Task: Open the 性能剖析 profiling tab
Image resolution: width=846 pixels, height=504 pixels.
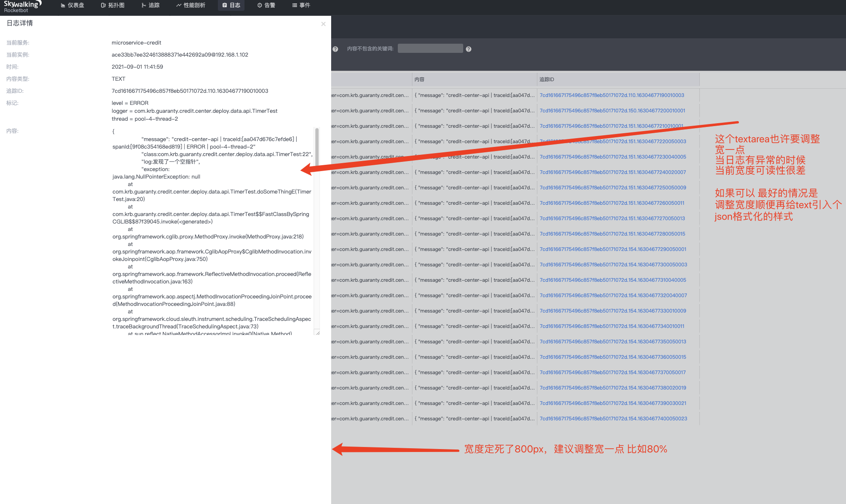Action: pyautogui.click(x=190, y=5)
